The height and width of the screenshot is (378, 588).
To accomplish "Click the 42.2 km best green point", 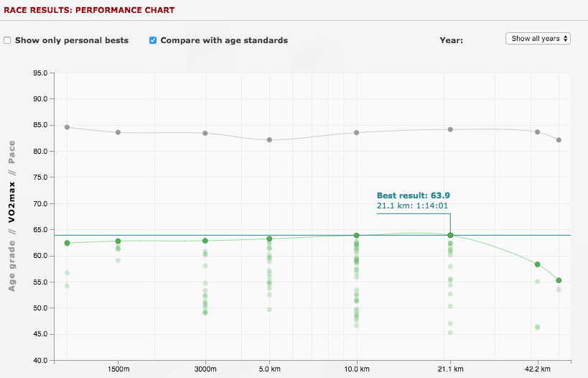I will [x=537, y=264].
